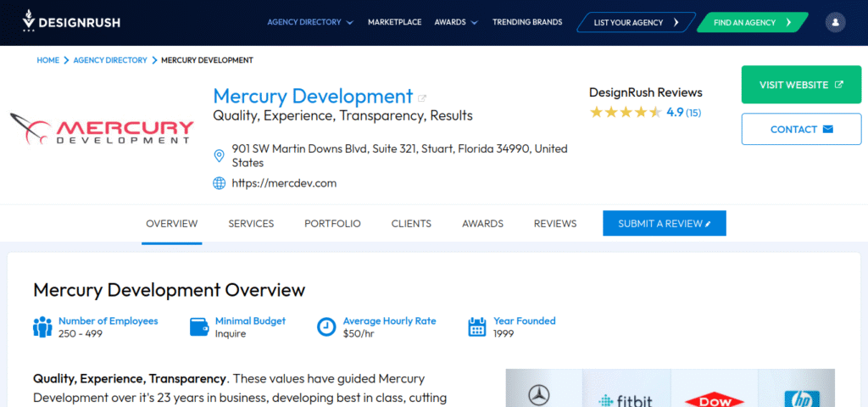Expand the Agency Directory dropdown menu

point(310,22)
